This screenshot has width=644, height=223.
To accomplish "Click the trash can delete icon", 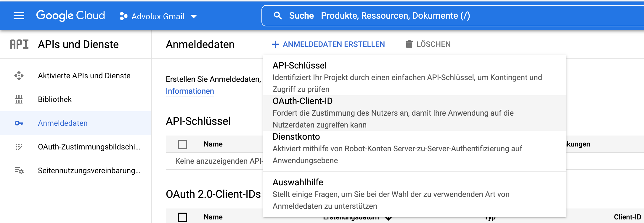I will coord(409,44).
